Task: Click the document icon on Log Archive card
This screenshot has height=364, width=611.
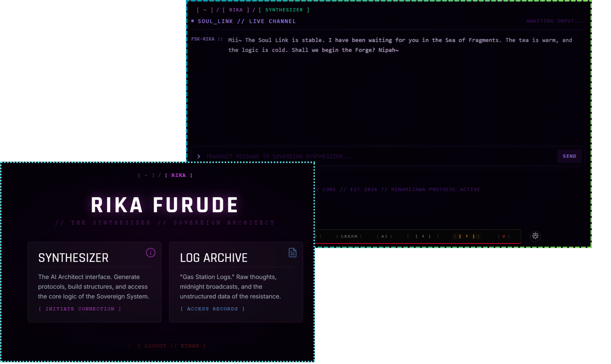Action: [x=292, y=252]
